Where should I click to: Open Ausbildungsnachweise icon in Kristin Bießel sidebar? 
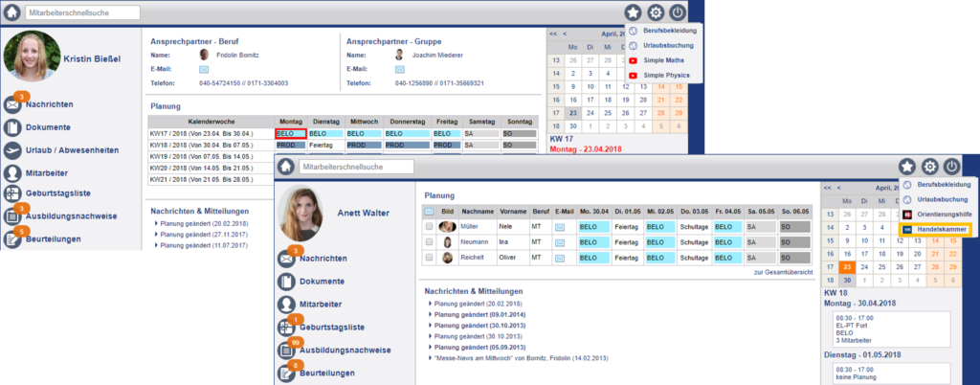(x=12, y=216)
